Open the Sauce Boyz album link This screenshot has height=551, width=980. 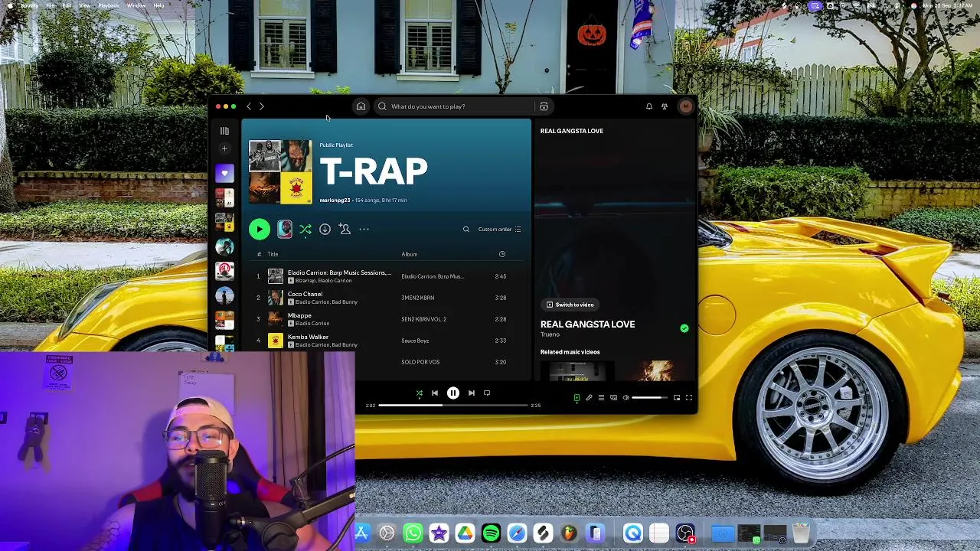(x=415, y=341)
